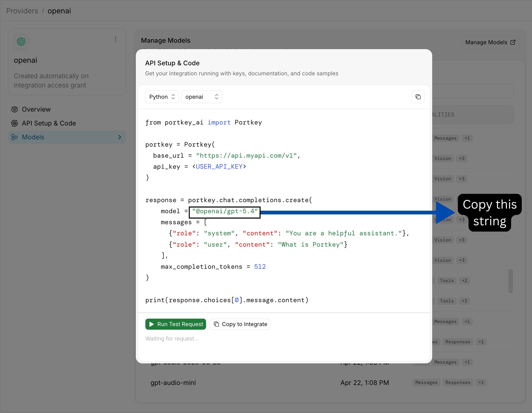Click the print(response.choices[0].message.content) line
The width and height of the screenshot is (532, 413).
click(x=227, y=300)
